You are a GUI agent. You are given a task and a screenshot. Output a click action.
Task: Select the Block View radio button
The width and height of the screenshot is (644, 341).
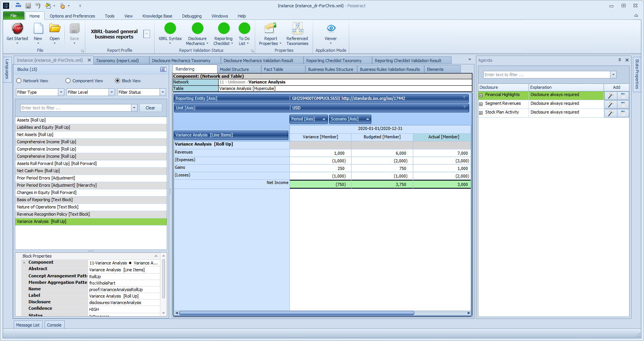(x=118, y=81)
